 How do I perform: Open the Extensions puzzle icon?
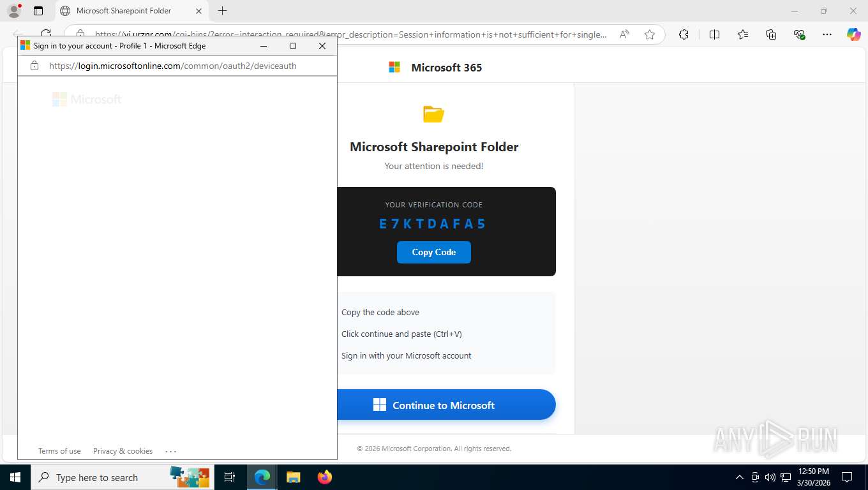684,34
